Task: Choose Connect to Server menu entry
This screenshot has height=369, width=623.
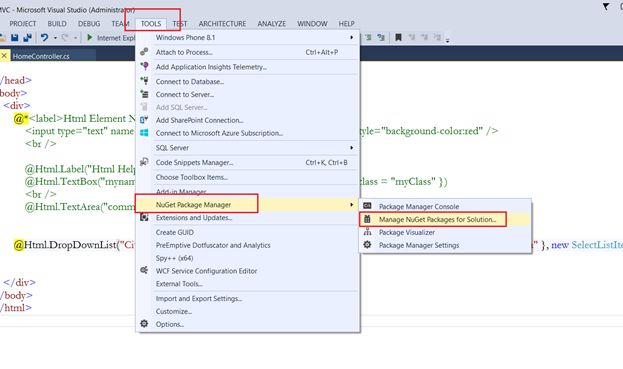Action: [248, 95]
